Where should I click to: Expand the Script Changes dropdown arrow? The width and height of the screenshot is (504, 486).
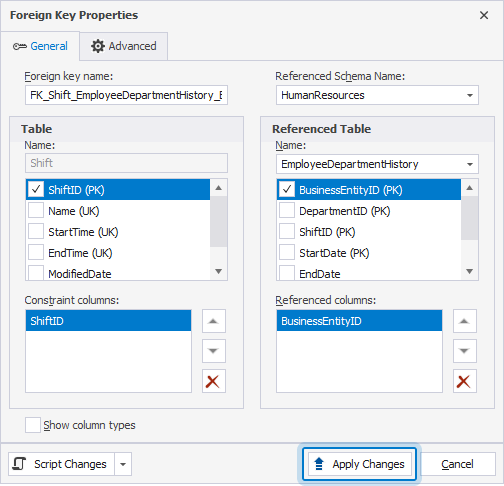pyautogui.click(x=123, y=464)
